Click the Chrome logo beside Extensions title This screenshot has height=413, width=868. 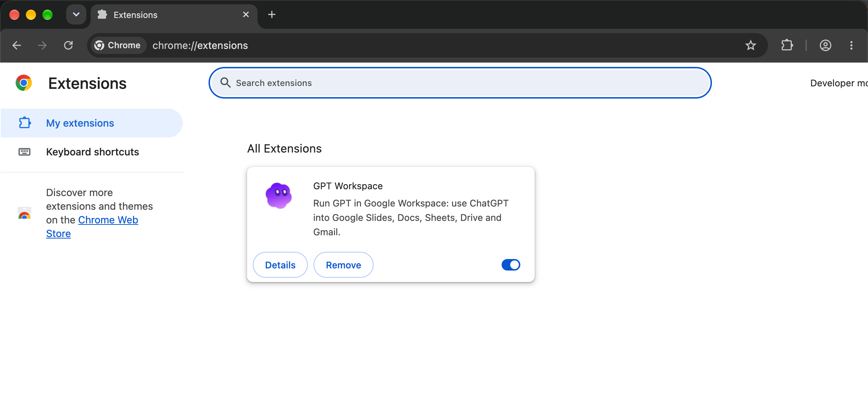(x=24, y=83)
